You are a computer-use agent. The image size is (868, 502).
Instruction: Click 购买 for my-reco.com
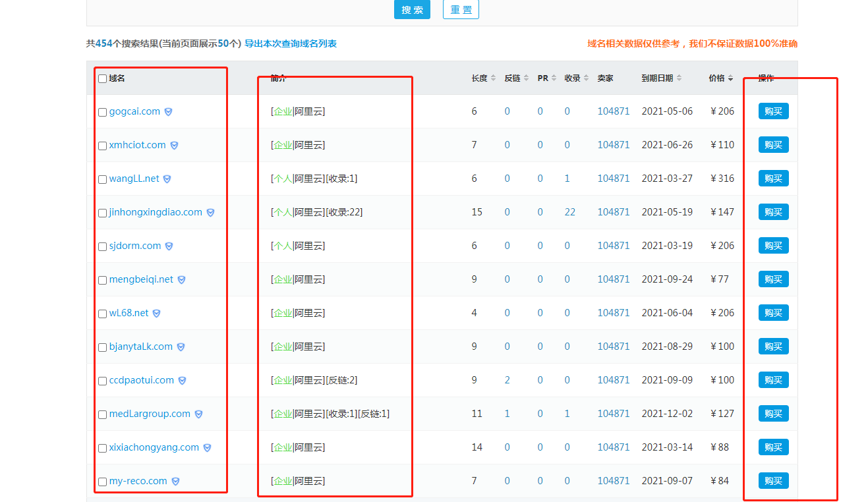[x=773, y=481]
